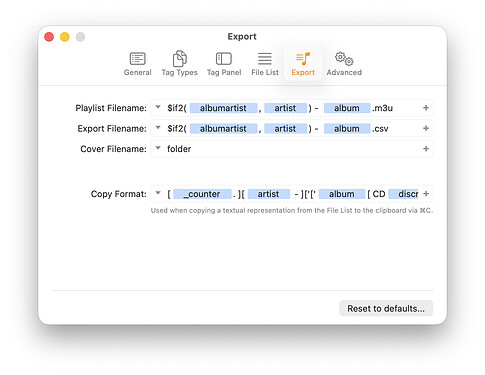The height and width of the screenshot is (375, 485).
Task: Close the Export window with red button
Action: [49, 37]
